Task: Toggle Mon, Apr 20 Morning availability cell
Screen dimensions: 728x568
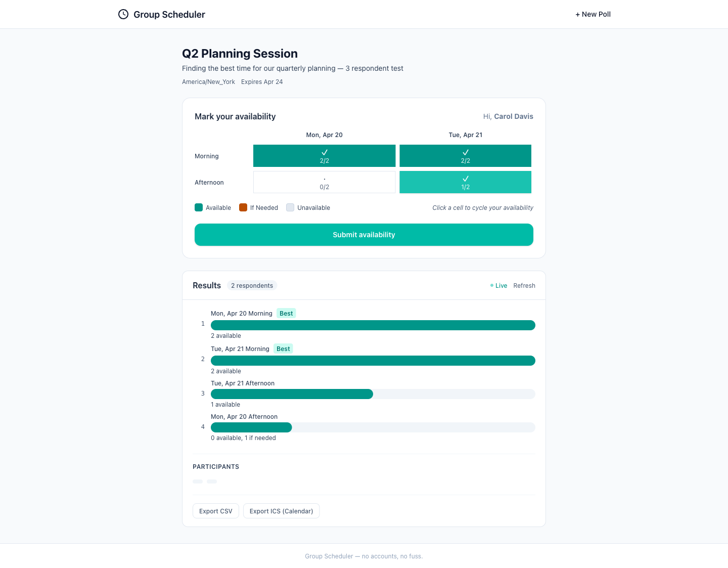Action: pos(324,156)
